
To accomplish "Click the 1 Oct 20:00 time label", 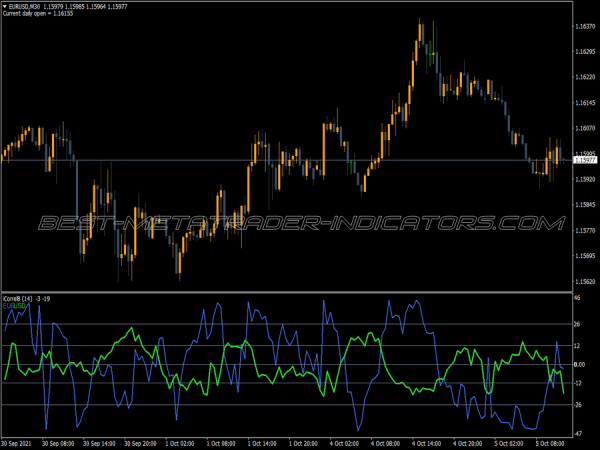I will click(303, 443).
